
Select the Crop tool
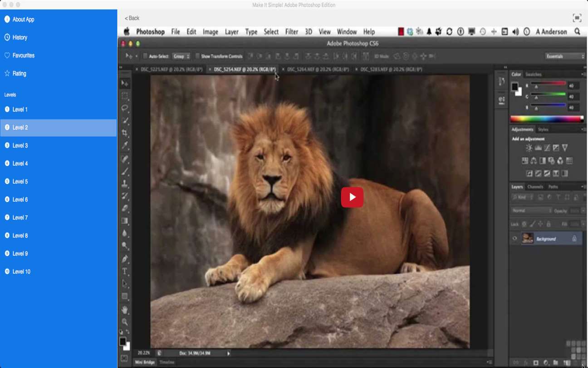125,134
